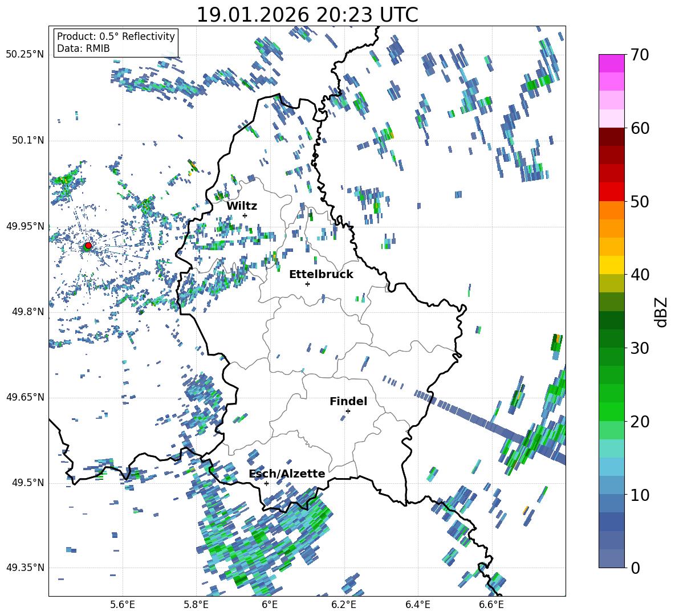This screenshot has width=675, height=616.
Task: Click the 49.95°N latitude label
Action: pos(25,226)
